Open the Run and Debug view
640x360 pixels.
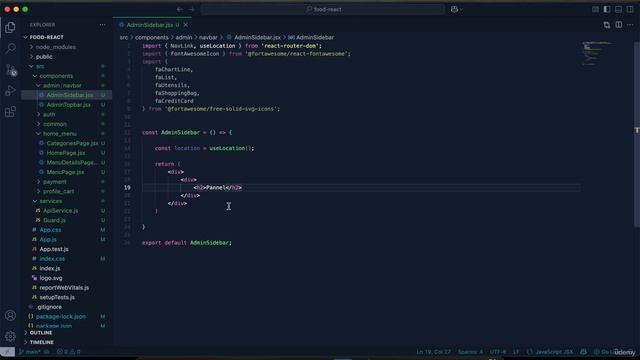tap(10, 91)
